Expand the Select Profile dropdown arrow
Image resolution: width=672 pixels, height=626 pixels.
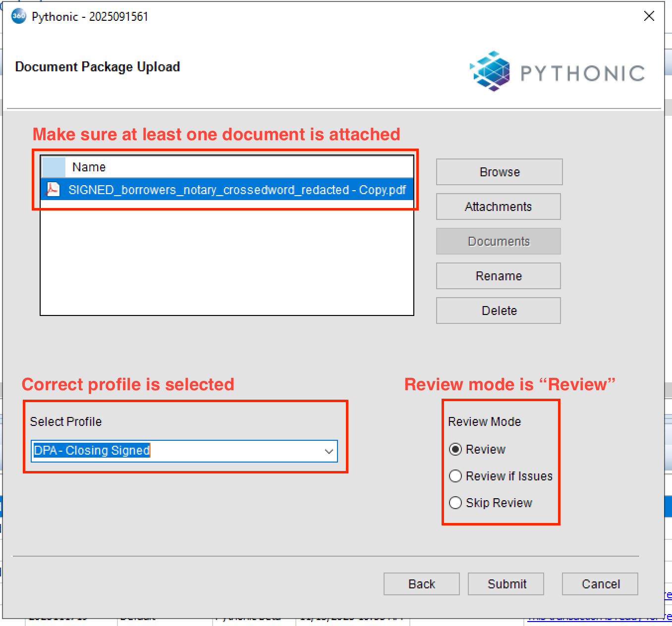click(x=329, y=451)
